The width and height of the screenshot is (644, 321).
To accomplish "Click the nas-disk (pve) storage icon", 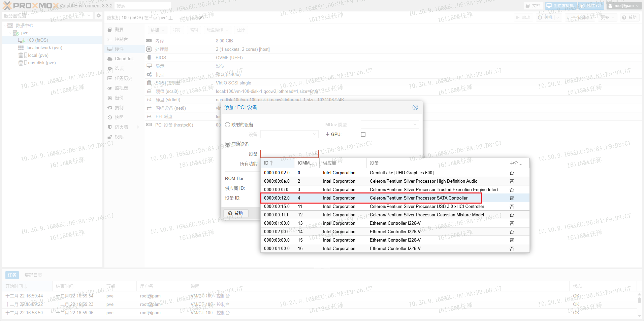I will tap(21, 63).
